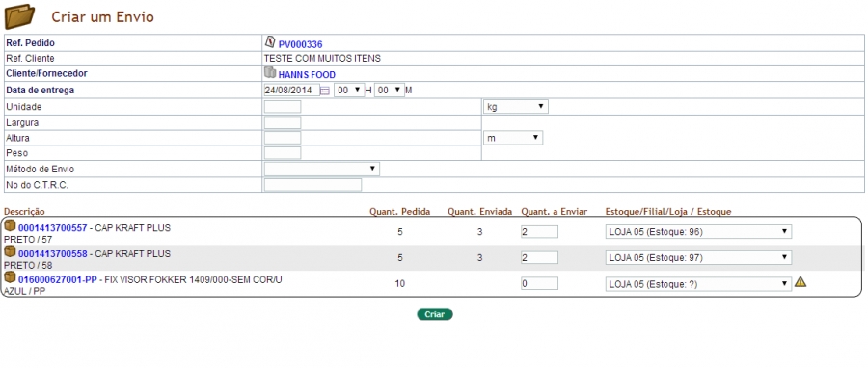Click the folder icon beside Criar um Envio
Screen dimensions: 868x368
click(x=19, y=16)
